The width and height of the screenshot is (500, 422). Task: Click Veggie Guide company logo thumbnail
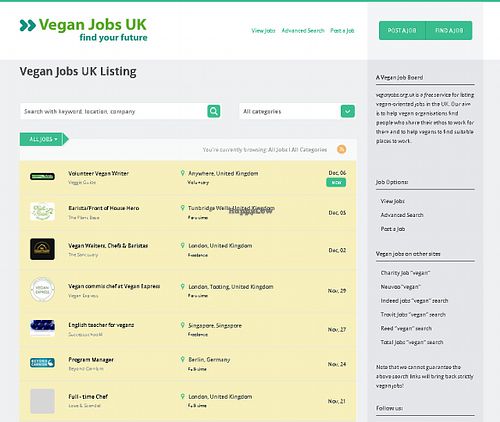coord(42,176)
